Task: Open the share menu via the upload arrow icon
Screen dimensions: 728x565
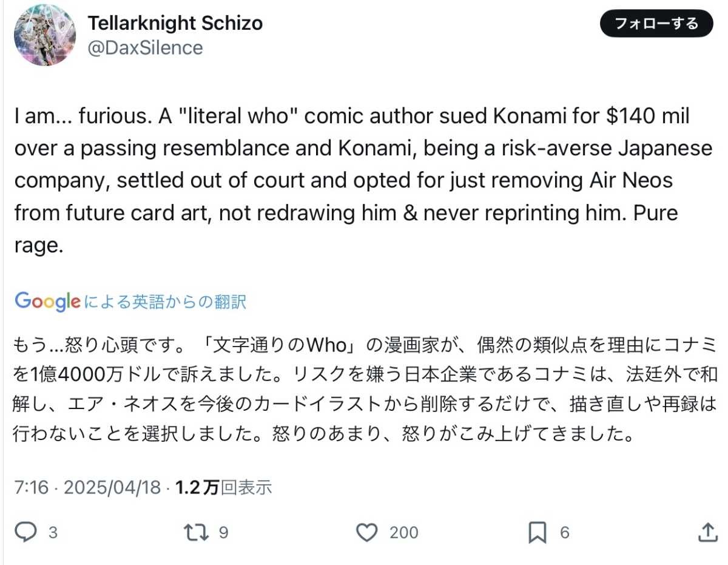Action: 707,533
